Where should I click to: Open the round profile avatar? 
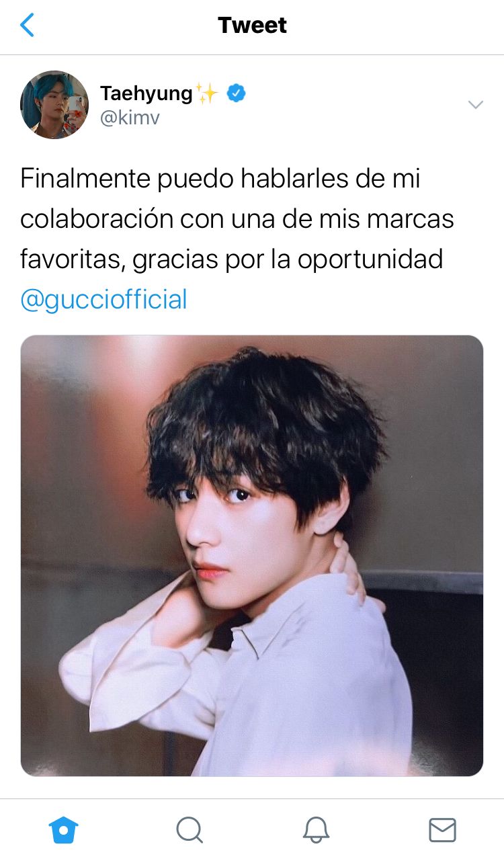(54, 105)
